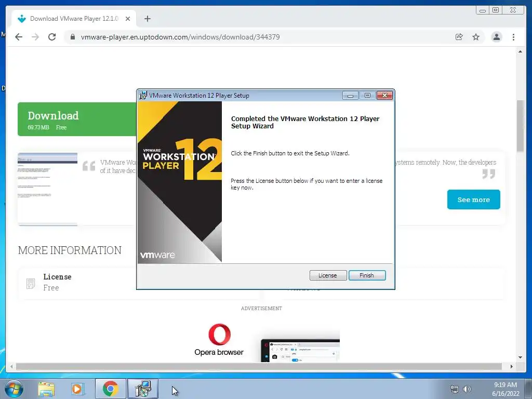
Task: Open the VMware screenshot thumbnail
Action: coord(47,189)
